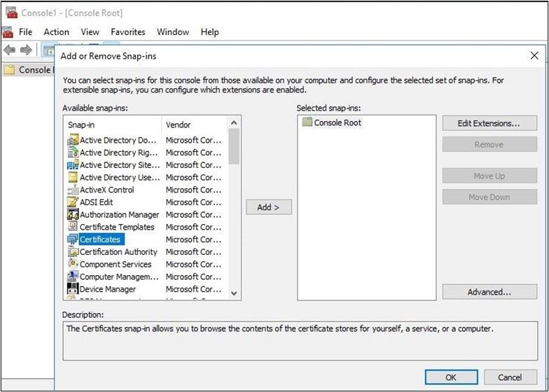The height and width of the screenshot is (392, 549).
Task: Click the Certificate Templates icon
Action: [73, 227]
